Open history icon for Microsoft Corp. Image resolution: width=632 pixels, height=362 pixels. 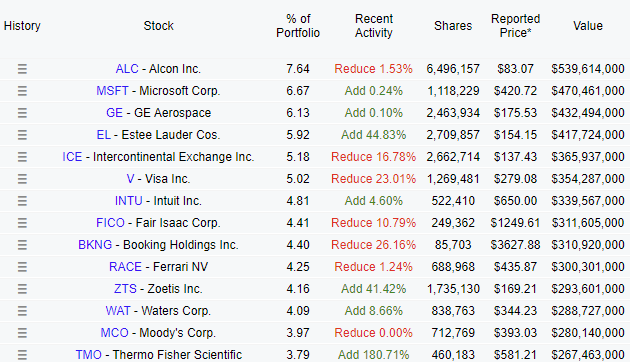22,91
